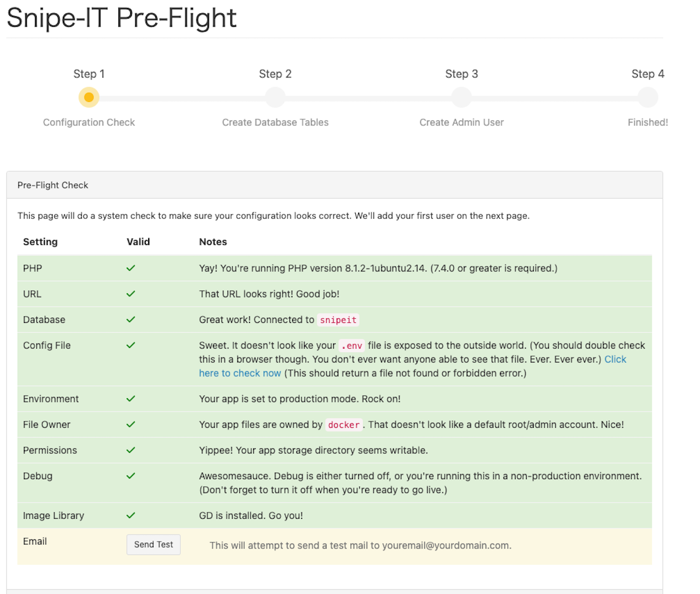The image size is (700, 594).
Task: Click the Environment row checkmark icon
Action: (x=131, y=399)
